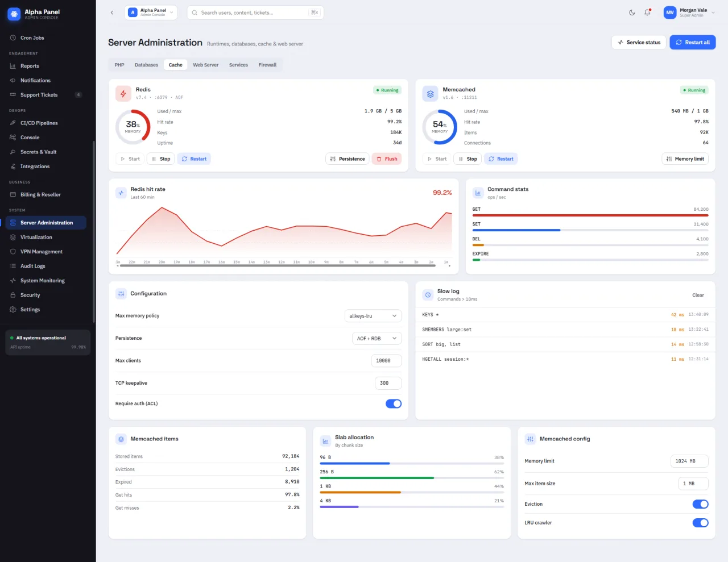Switch to the PHP tab
Image resolution: width=728 pixels, height=562 pixels.
119,65
